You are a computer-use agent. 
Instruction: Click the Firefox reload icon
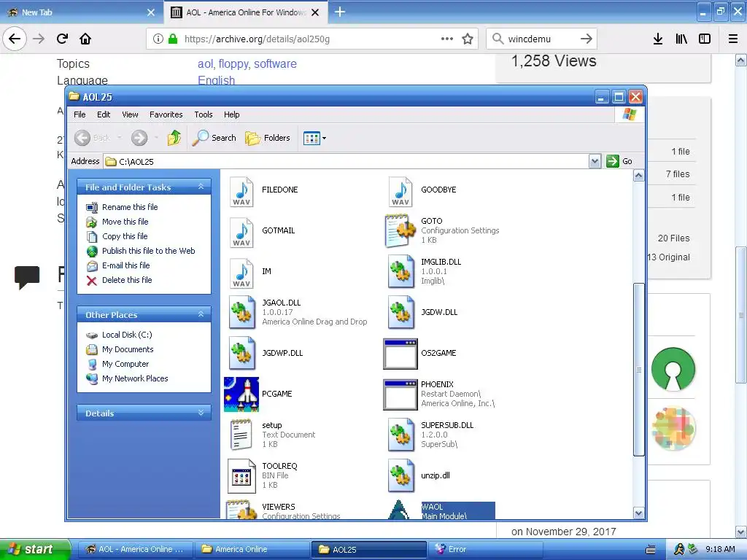[62, 39]
